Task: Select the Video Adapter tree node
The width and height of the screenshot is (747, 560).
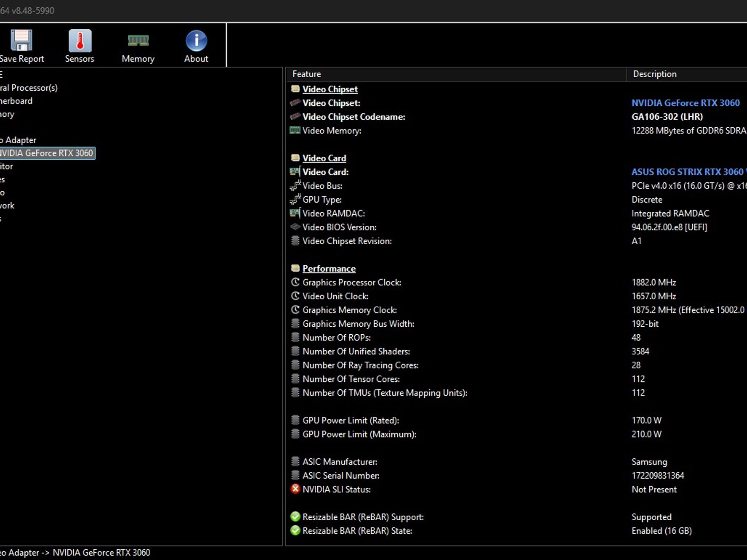Action: (x=18, y=140)
